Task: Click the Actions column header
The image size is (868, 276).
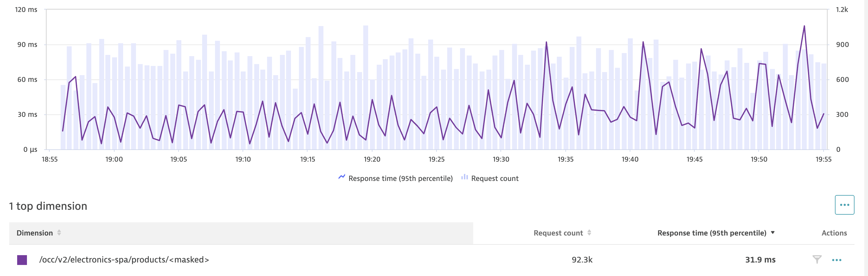Action: [834, 233]
